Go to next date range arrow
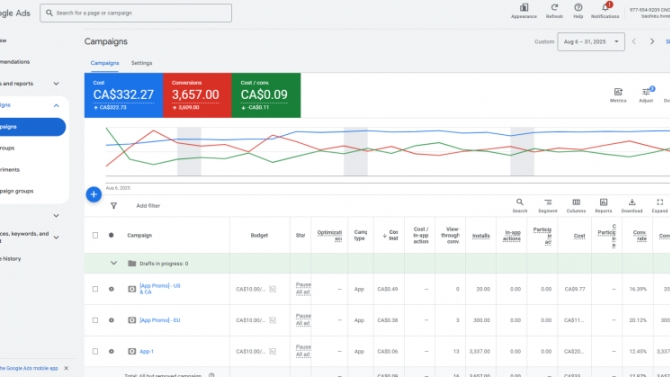Image resolution: width=670 pixels, height=377 pixels. pos(652,41)
